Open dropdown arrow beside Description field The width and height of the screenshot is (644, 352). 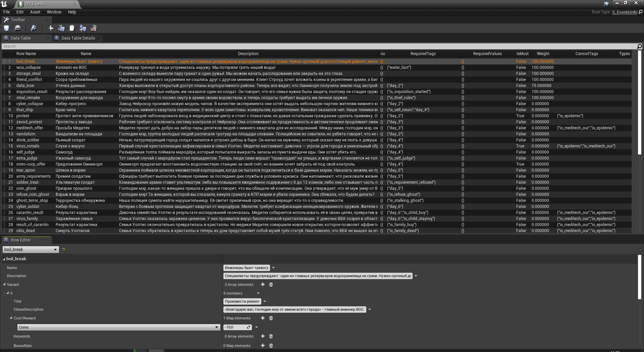click(x=416, y=276)
